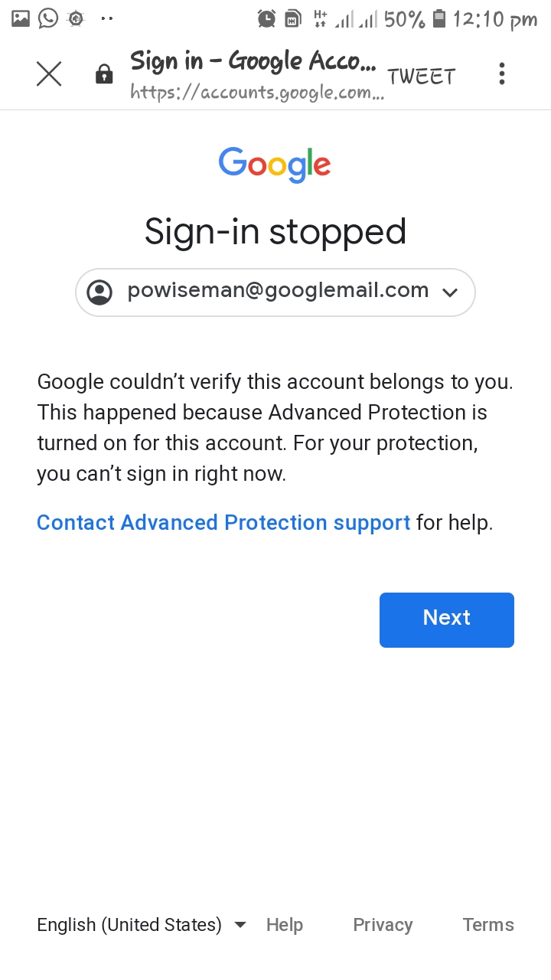Select the powiseman@googlemail.com email text
551x980 pixels.
pos(278,291)
